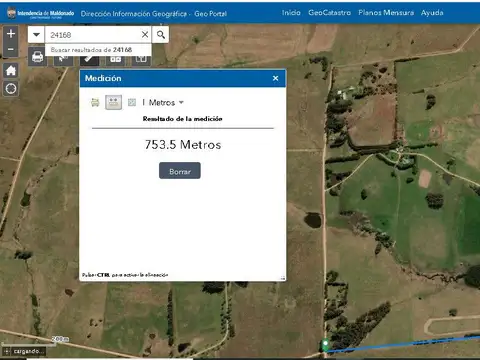480x360 pixels.
Task: Run search with the magnifier icon
Action: tap(161, 34)
